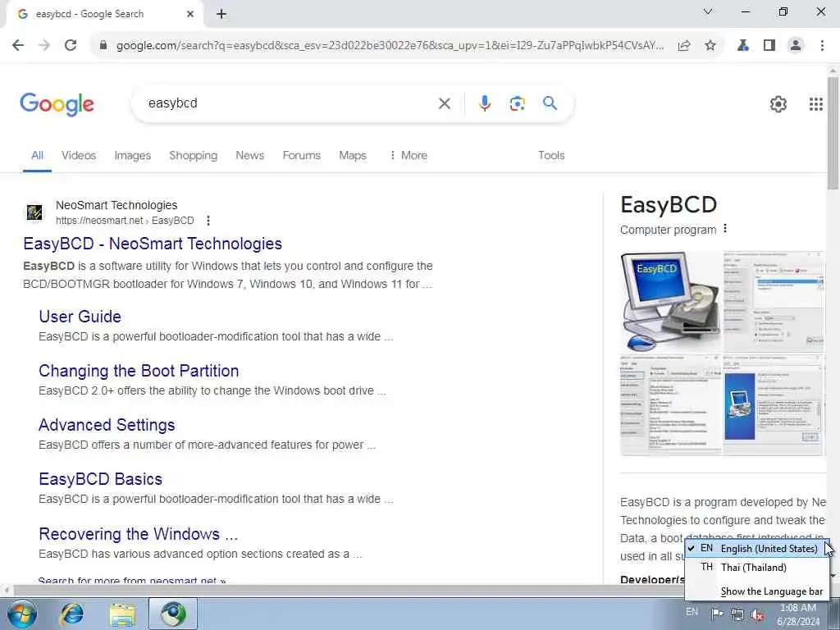Image resolution: width=840 pixels, height=630 pixels.
Task: Open the EasyBCD Basics sitelink
Action: point(100,479)
